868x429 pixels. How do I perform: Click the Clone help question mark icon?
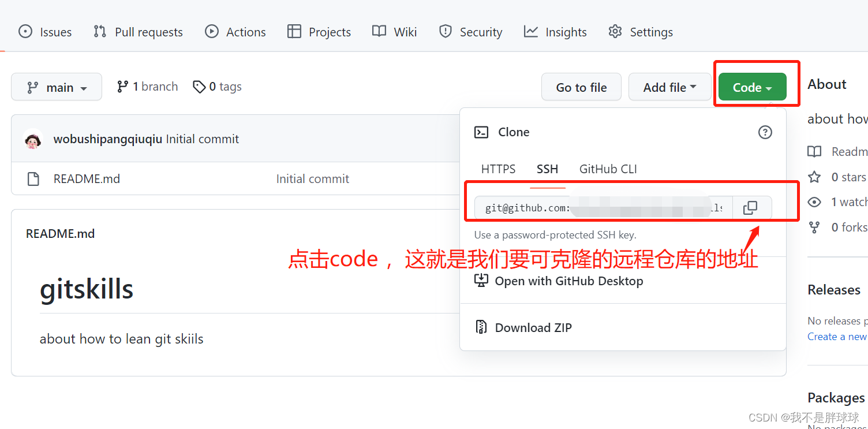[x=765, y=132]
